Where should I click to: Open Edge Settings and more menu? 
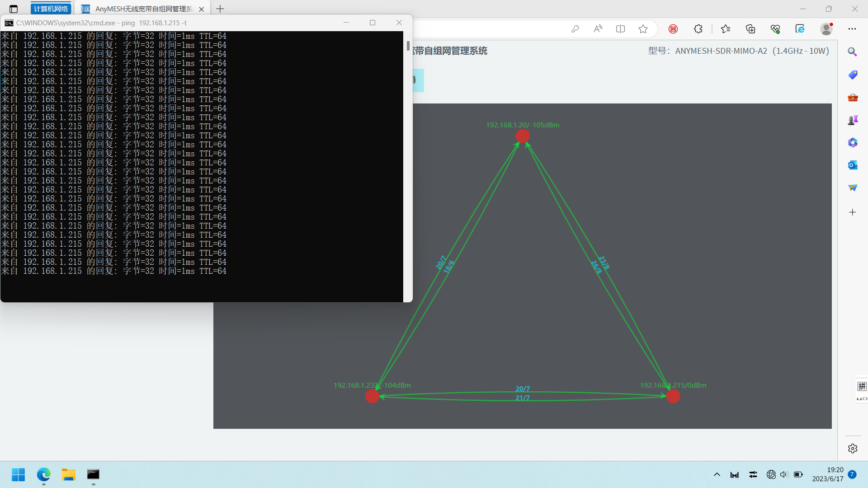852,29
